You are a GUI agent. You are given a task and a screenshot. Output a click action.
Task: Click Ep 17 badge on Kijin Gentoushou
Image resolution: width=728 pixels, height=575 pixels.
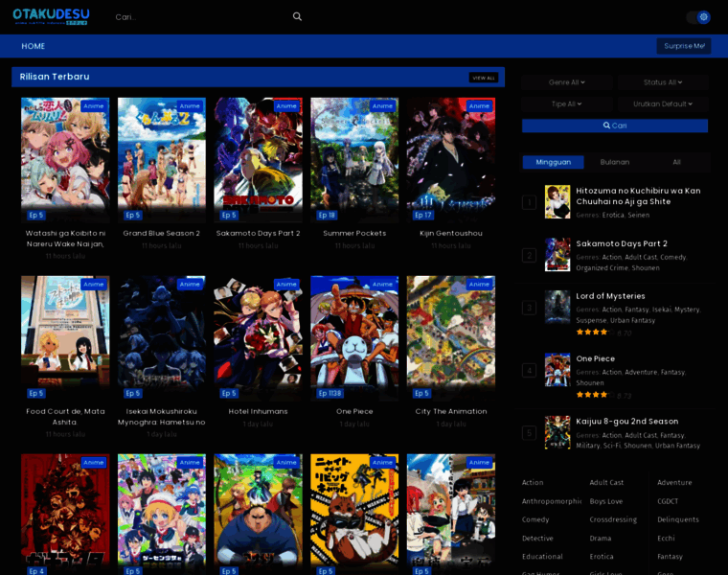pos(423,215)
